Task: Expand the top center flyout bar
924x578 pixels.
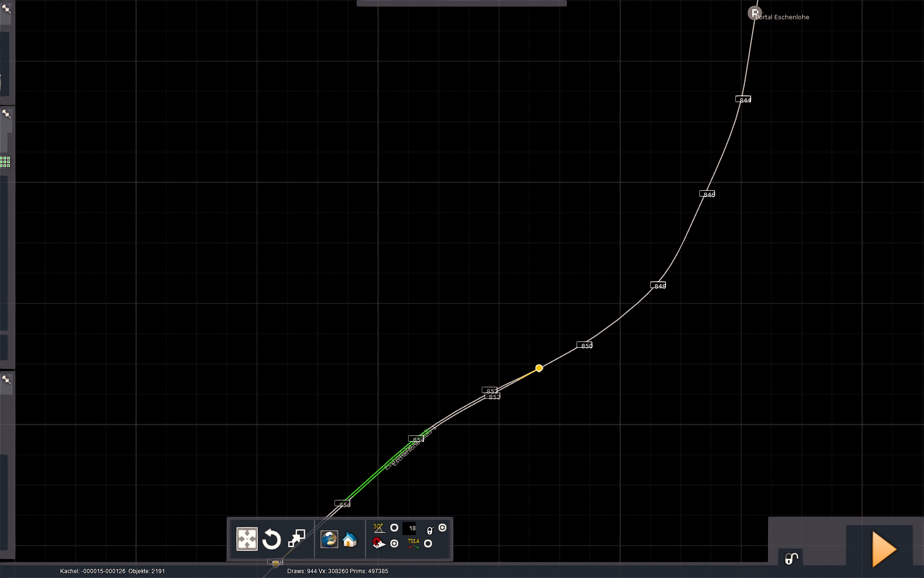Action: pyautogui.click(x=461, y=3)
